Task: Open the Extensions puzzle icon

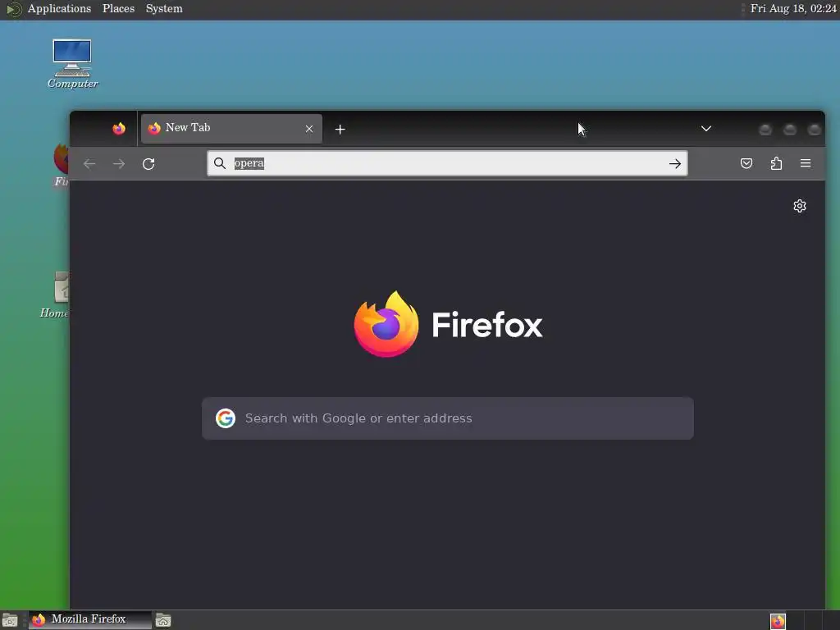Action: (776, 163)
